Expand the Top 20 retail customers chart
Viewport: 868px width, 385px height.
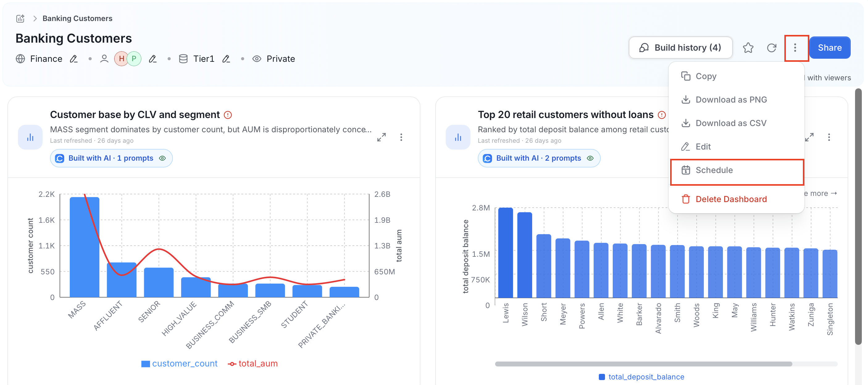coord(809,137)
